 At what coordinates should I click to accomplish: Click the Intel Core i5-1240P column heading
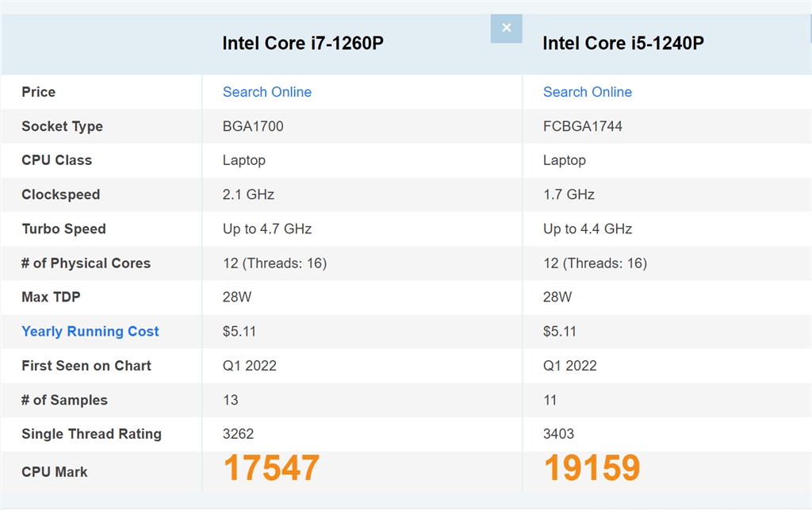tap(623, 43)
